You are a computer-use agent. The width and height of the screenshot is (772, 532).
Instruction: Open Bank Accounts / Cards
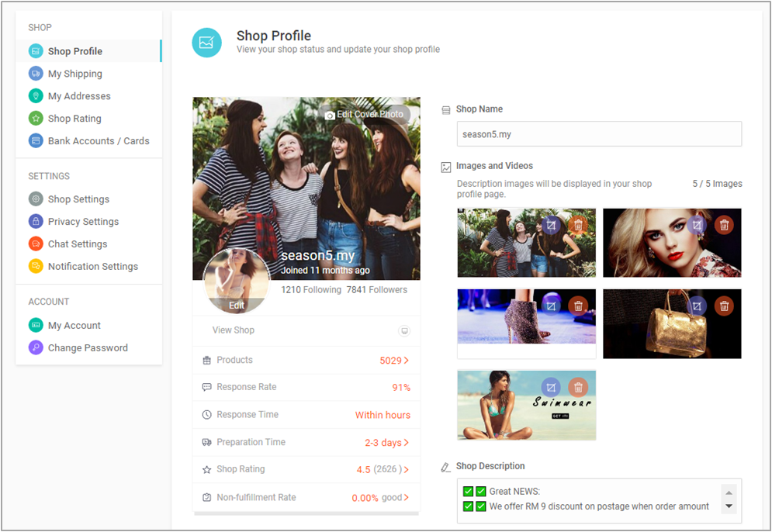99,140
